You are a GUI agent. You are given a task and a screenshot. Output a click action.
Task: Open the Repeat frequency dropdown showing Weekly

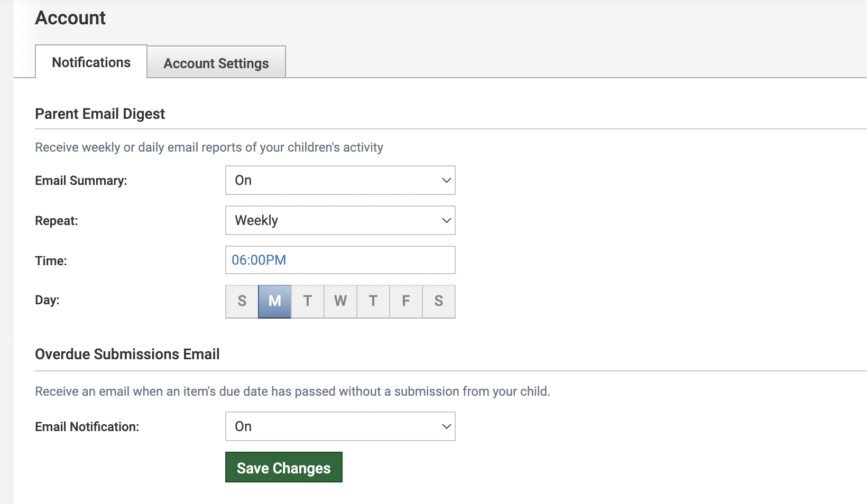[340, 220]
